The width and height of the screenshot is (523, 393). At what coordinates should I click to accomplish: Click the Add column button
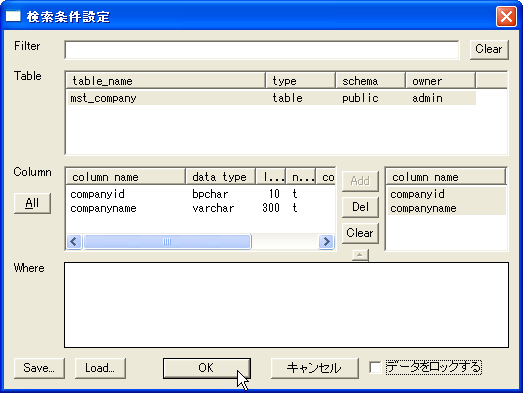point(360,181)
